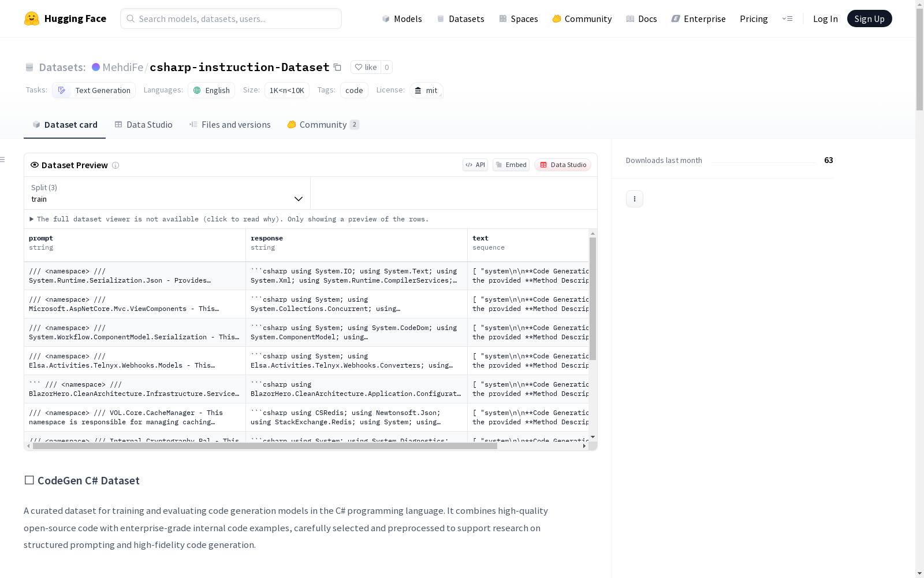Open the Community menu item in navbar

coord(582,18)
